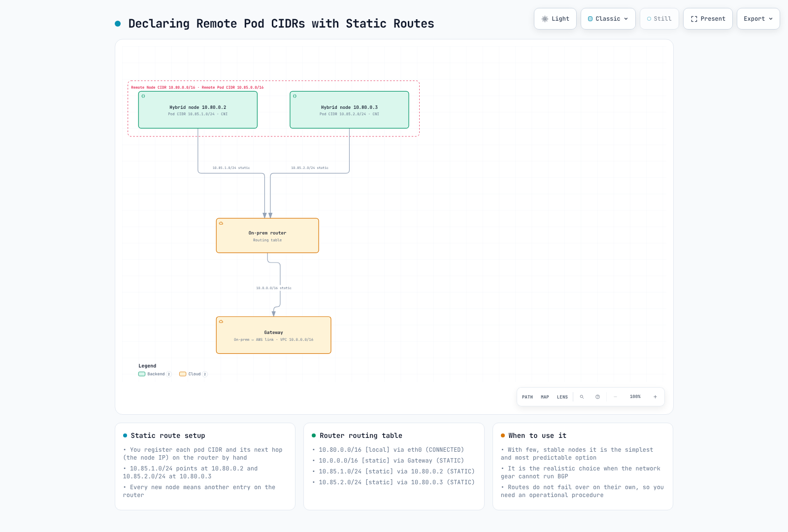Click code icon on Hybrid node 10.80.0.2
Screen dimensions: 788x532
pos(143,96)
